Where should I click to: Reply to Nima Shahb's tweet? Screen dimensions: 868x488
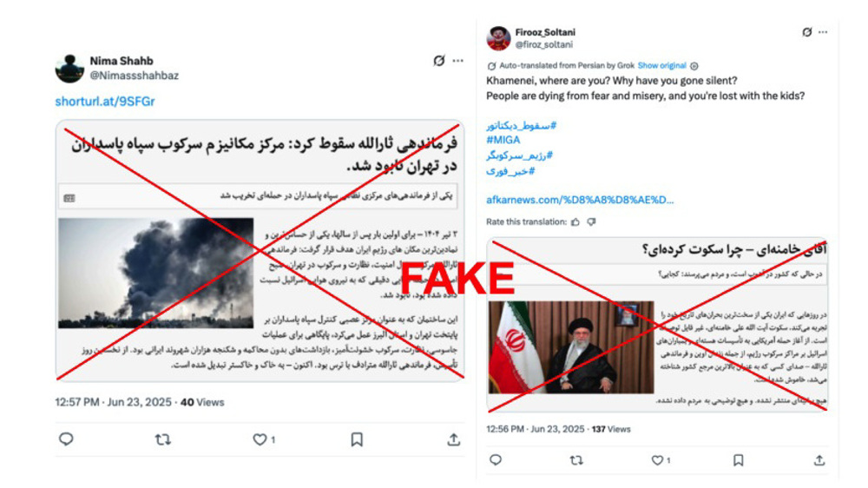66,439
